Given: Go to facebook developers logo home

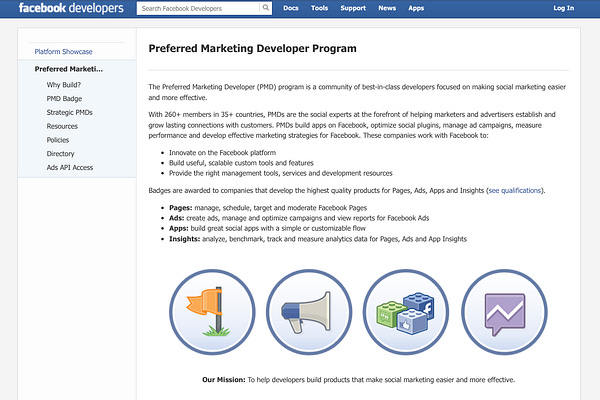Looking at the screenshot, I should [x=71, y=8].
